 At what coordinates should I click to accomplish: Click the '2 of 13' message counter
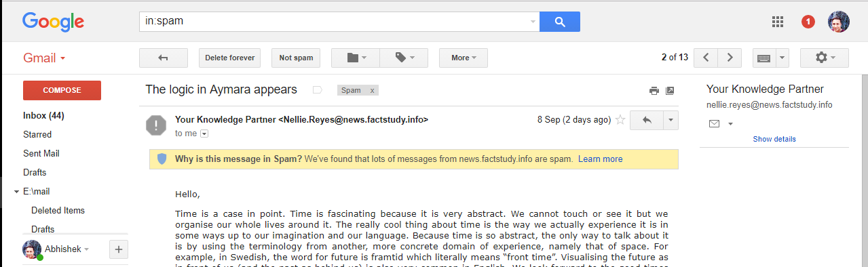click(675, 58)
